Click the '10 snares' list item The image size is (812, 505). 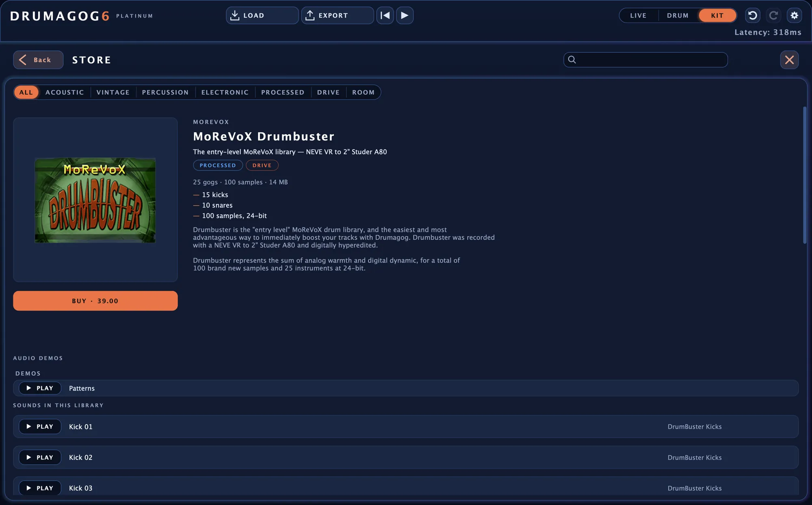tap(217, 205)
